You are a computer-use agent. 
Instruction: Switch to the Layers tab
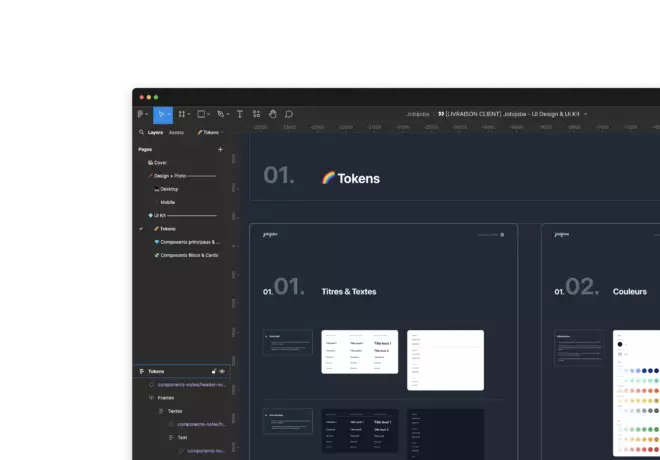155,132
